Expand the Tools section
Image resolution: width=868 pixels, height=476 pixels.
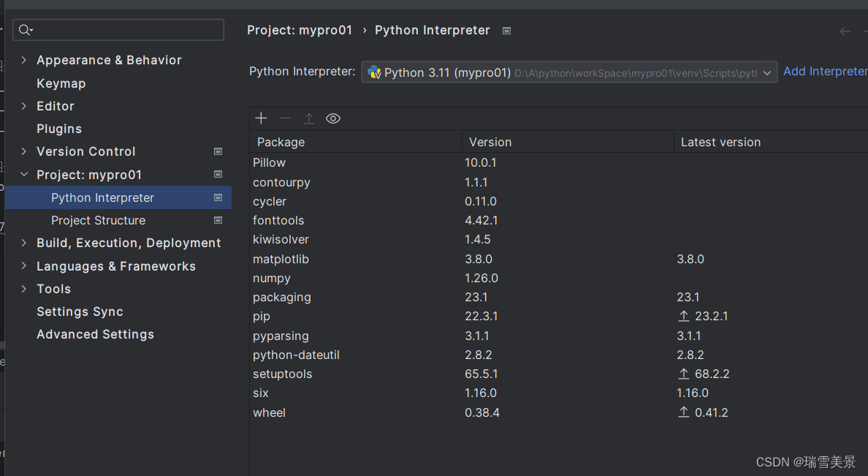coord(24,288)
